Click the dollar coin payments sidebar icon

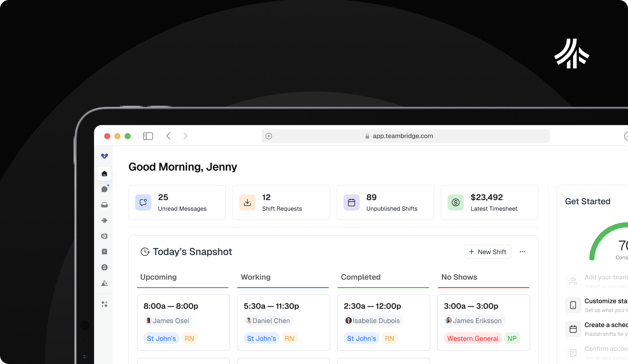click(104, 267)
